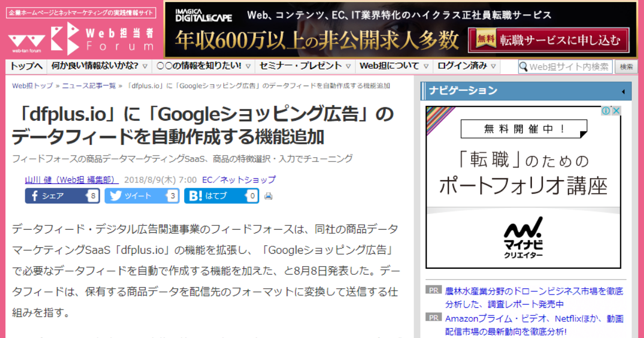Viewport: 644px width, 338px height.
Task: Click the IMAGICA DIGITALSCAPE banner logo
Action: pyautogui.click(x=203, y=14)
